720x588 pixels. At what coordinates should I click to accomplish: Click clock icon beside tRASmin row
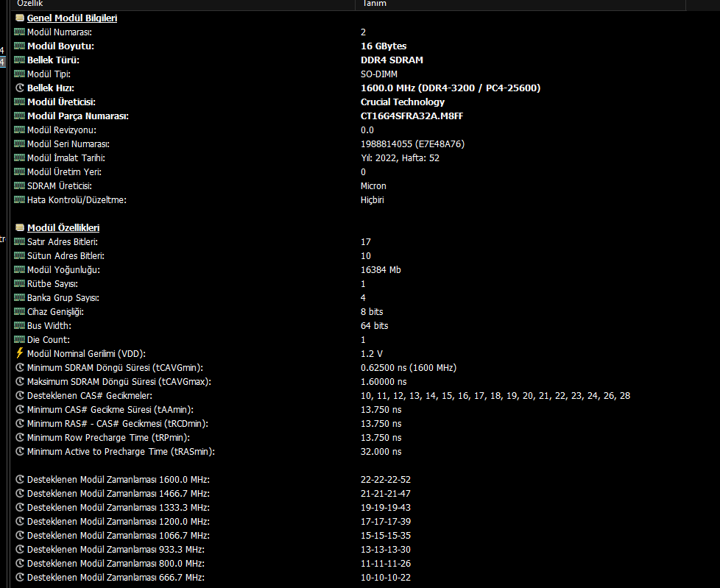tap(20, 452)
